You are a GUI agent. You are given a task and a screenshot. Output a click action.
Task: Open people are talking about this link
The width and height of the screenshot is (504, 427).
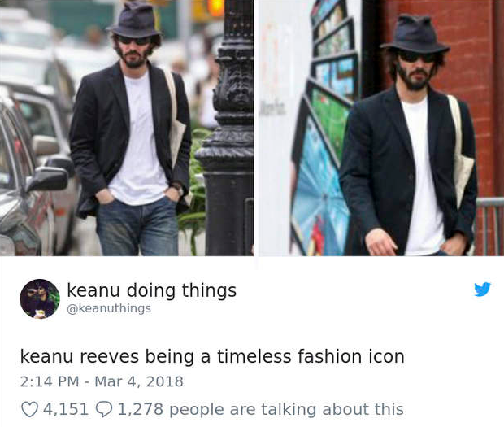(x=286, y=410)
